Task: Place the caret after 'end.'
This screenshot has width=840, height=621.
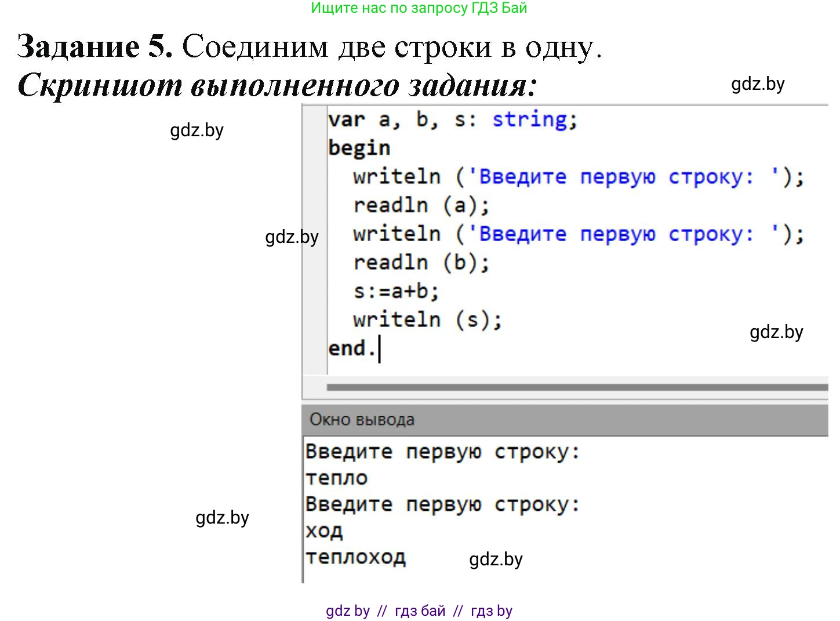Action: click(380, 348)
